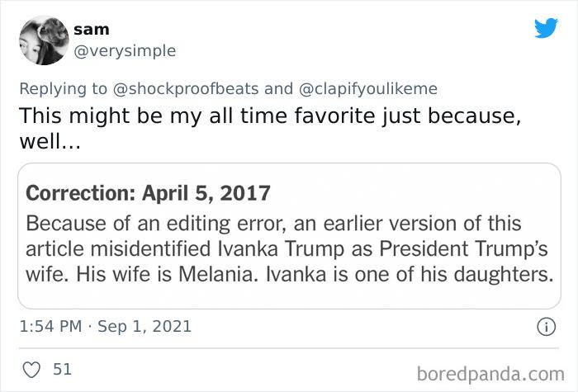Click the 51 likes count

pyautogui.click(x=62, y=369)
